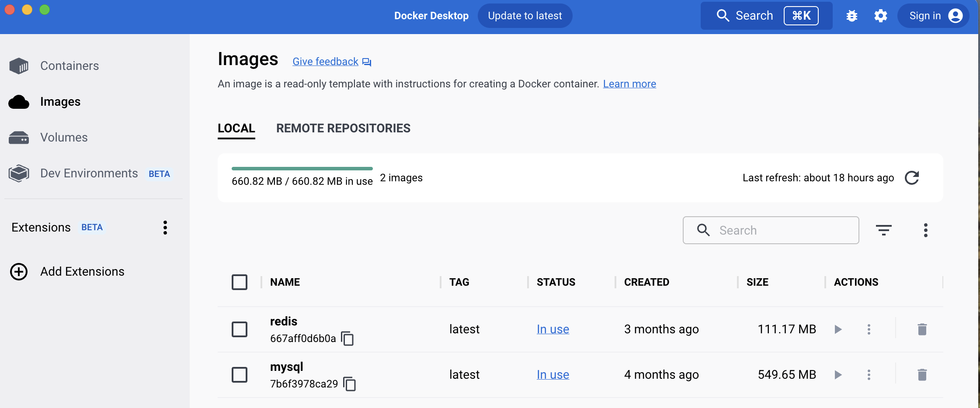Viewport: 980px width, 408px height.
Task: Click the Add Extensions plus icon
Action: pos(19,272)
